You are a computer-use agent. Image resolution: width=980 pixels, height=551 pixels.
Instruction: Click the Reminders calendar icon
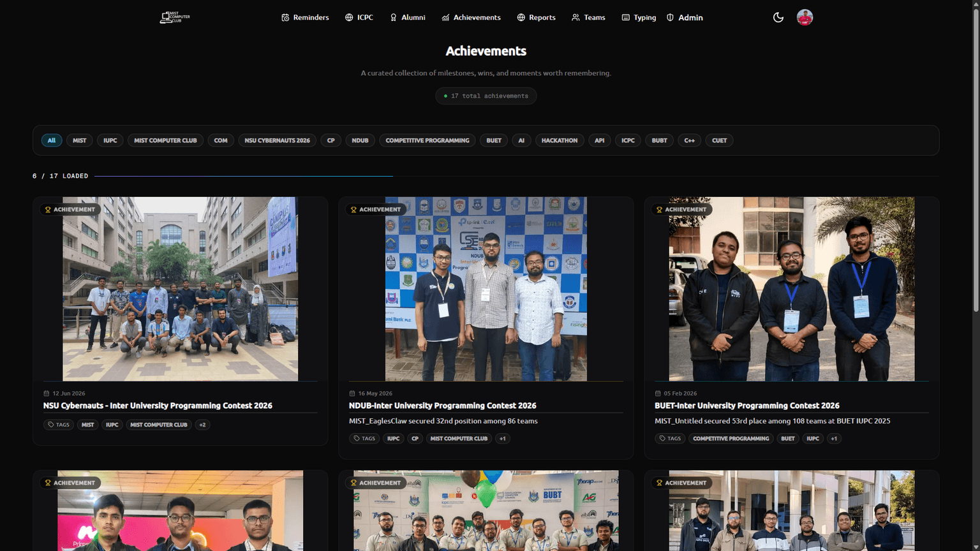click(285, 18)
